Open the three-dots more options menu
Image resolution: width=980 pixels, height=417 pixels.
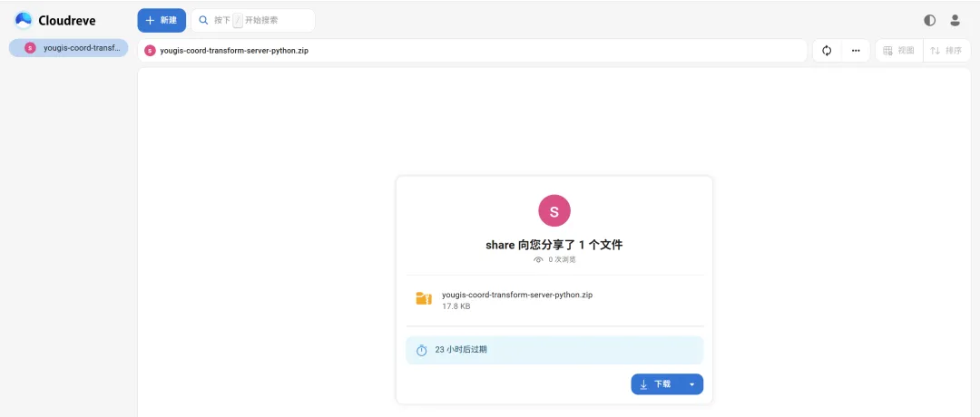pyautogui.click(x=856, y=51)
